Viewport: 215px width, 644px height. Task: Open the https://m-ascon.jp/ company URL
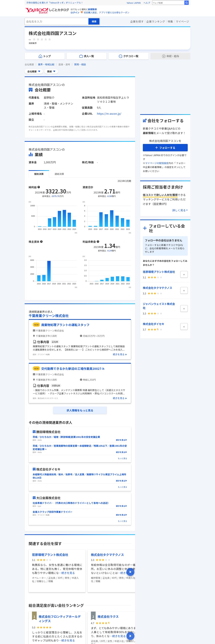(x=109, y=114)
